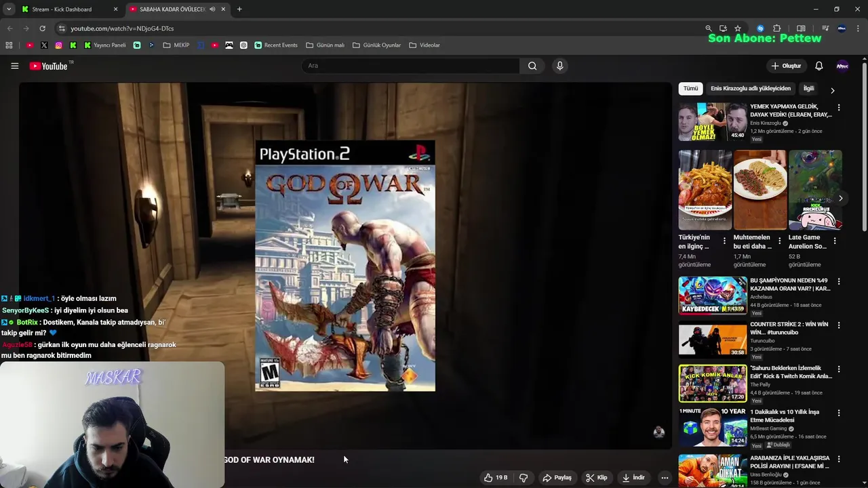Dislike the video with thumbs down
The image size is (868, 488).
point(524,478)
